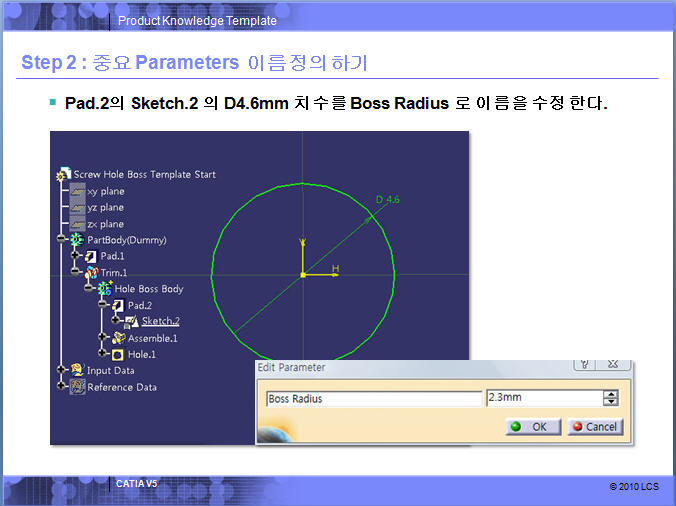
Task: Expand the Input Data node
Action: [62, 370]
